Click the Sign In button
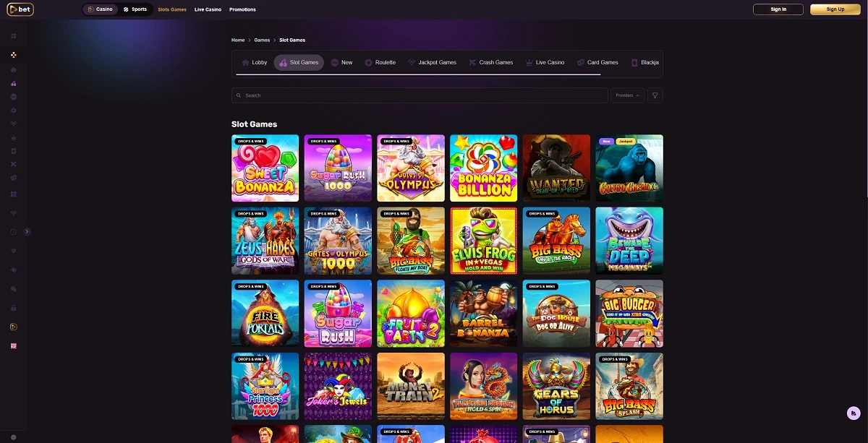Image resolution: width=868 pixels, height=443 pixels. [778, 9]
